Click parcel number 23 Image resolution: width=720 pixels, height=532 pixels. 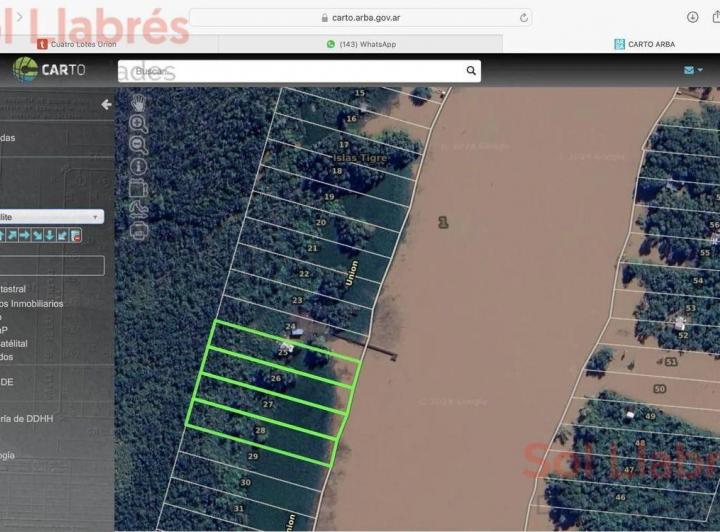(298, 300)
